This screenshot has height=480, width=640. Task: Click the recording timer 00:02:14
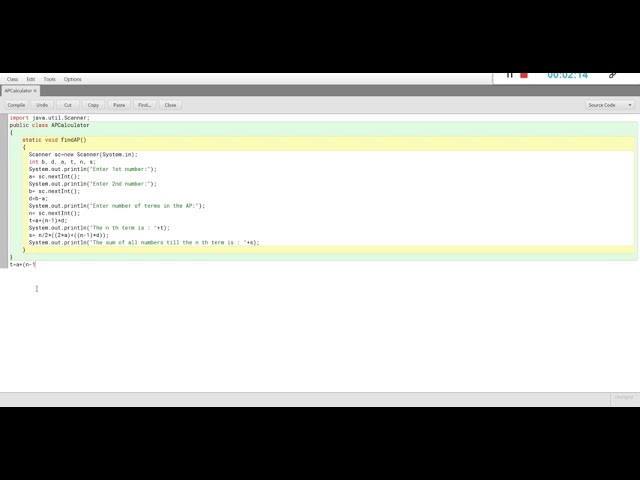(567, 75)
